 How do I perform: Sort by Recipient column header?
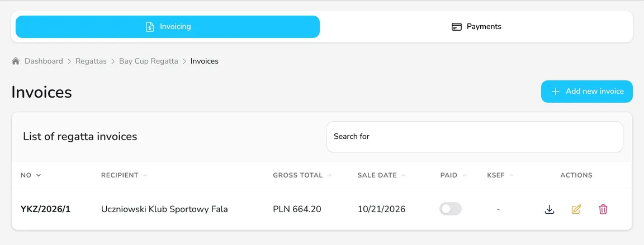point(124,175)
